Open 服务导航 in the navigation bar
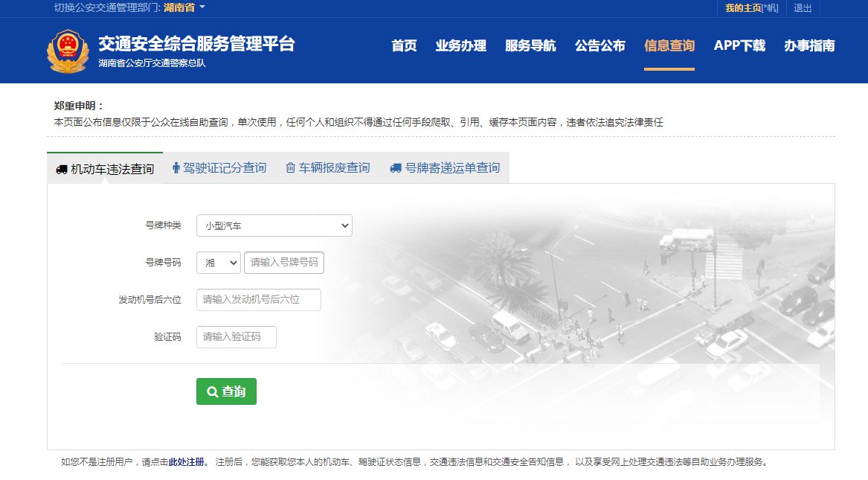The height and width of the screenshot is (480, 868). (x=530, y=45)
